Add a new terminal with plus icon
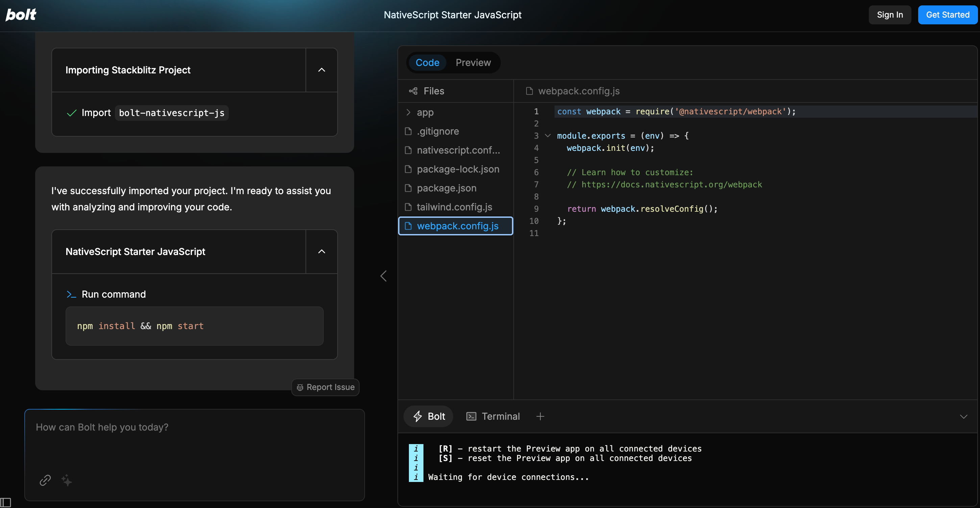 click(x=540, y=416)
